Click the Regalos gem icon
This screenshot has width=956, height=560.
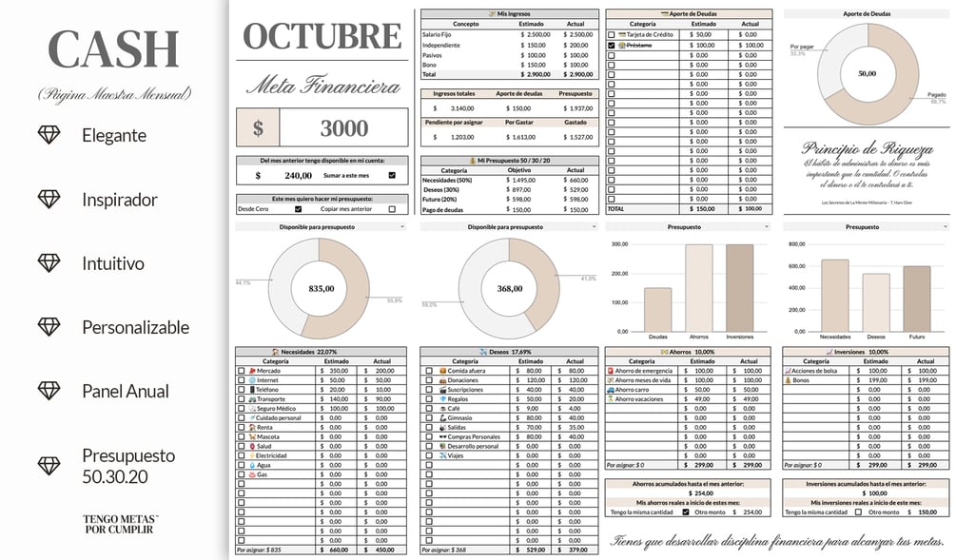[442, 399]
